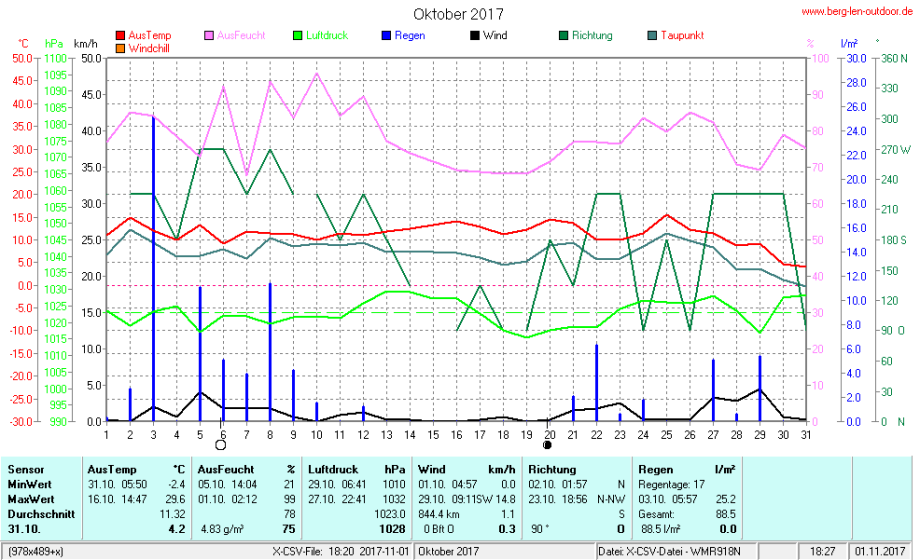Image resolution: width=920 pixels, height=560 pixels.
Task: Click the orange Windchill legend swatch
Action: click(121, 48)
